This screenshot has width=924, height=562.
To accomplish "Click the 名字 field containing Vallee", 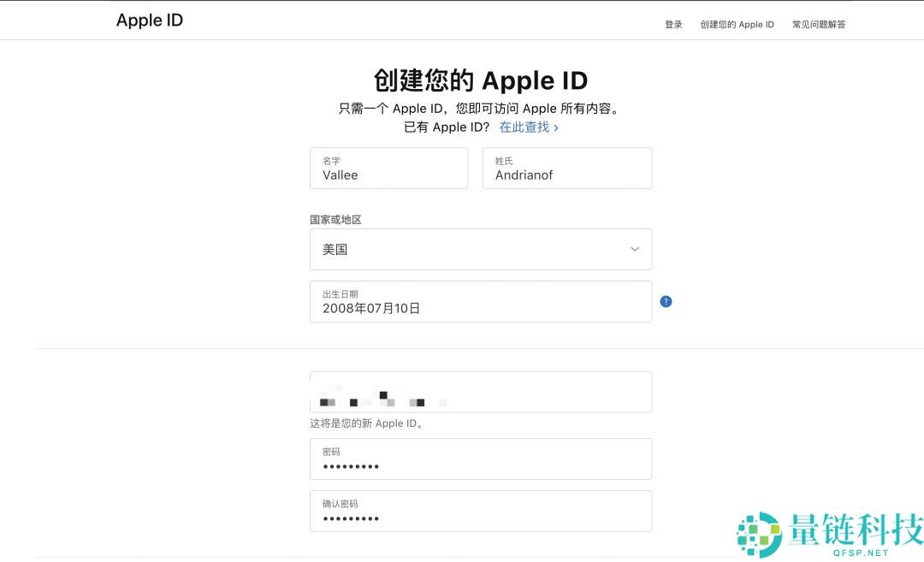I will point(388,168).
